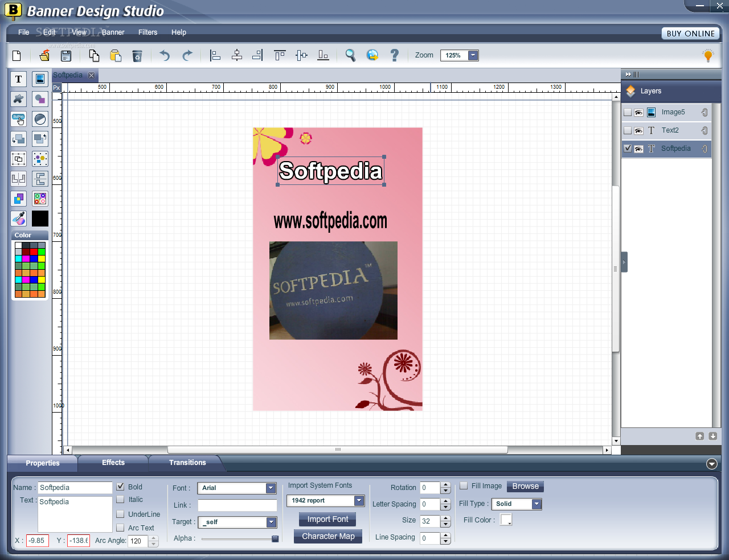Check the Fill Image option

[x=464, y=485]
